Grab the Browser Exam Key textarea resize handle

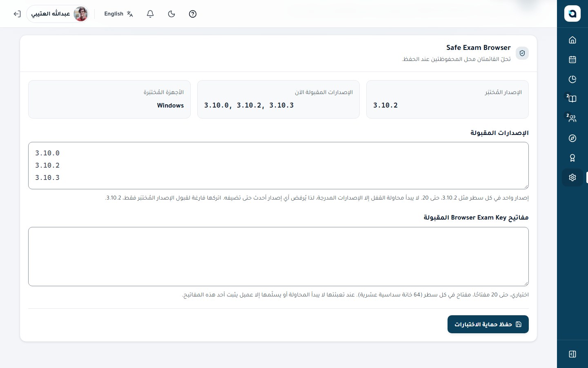[526, 283]
